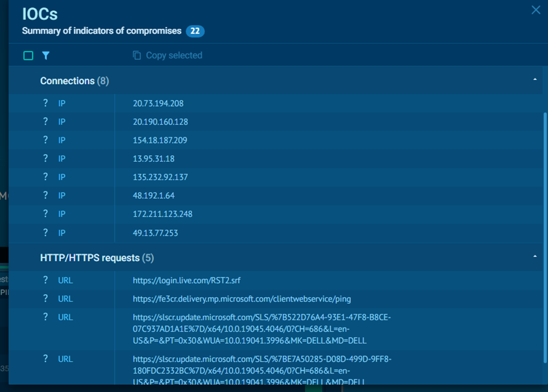Click the question mark icon for 20.190.160.128
The height and width of the screenshot is (392, 548).
pyautogui.click(x=46, y=121)
